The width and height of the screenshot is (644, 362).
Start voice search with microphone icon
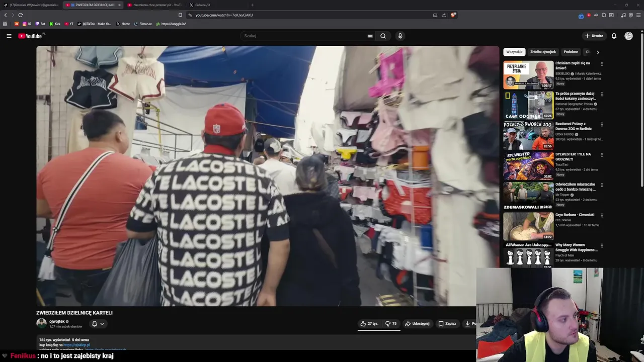click(x=400, y=36)
